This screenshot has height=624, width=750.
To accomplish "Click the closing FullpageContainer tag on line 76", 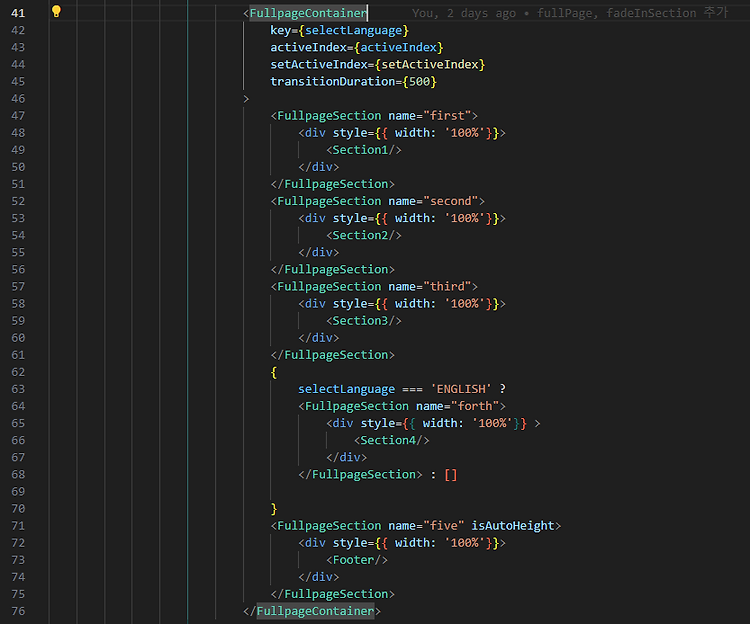I will [312, 611].
